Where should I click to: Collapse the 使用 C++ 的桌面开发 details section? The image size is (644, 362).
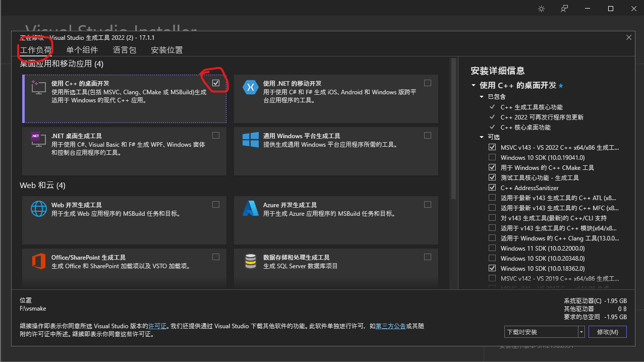474,86
